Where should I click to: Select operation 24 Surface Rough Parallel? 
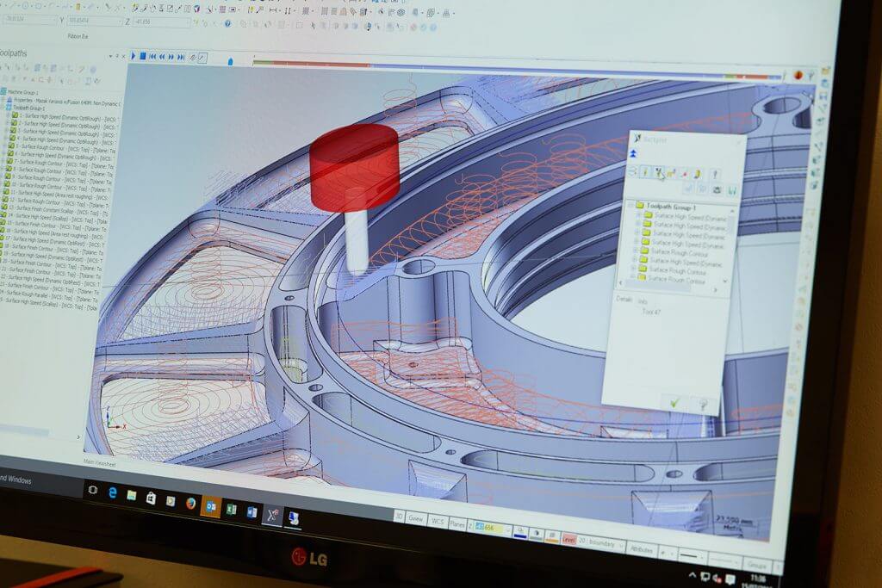[x=49, y=294]
